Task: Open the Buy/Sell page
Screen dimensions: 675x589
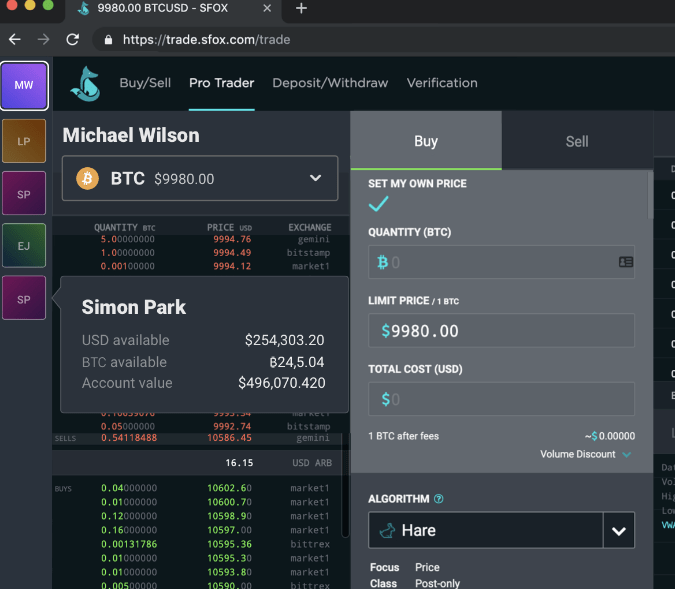Action: click(x=145, y=83)
